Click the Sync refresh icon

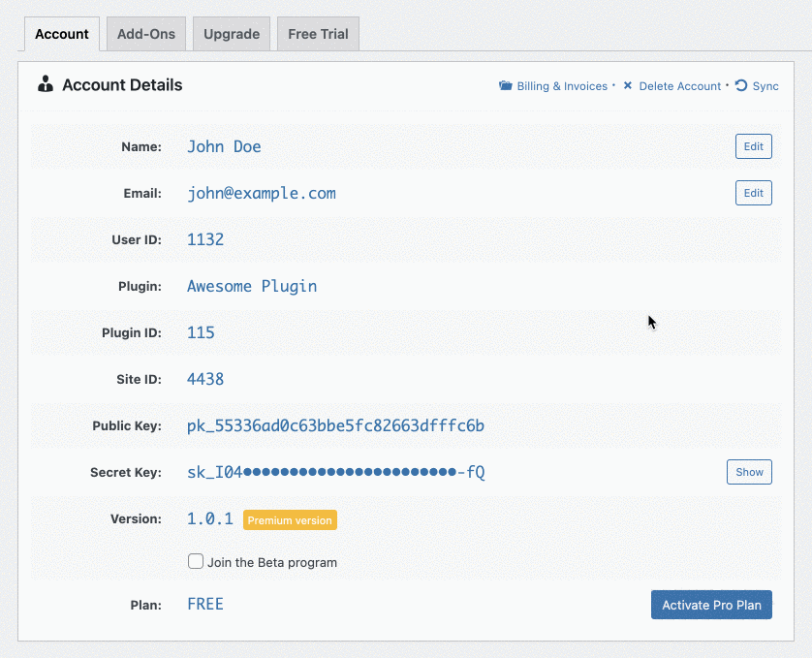coord(741,86)
